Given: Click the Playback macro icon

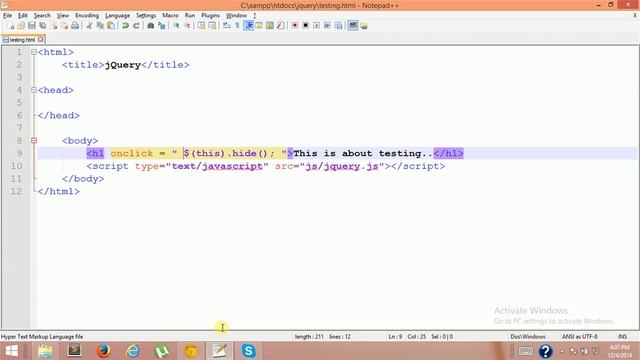Looking at the screenshot, I should coord(316,26).
